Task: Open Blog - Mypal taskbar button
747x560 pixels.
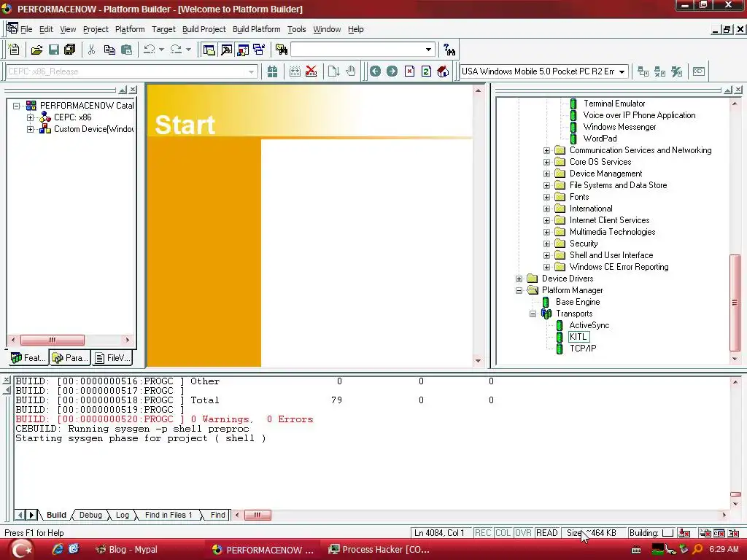Action: [127, 550]
